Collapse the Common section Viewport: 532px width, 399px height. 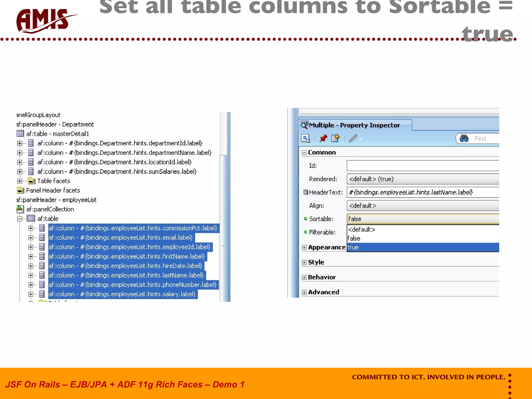pyautogui.click(x=304, y=152)
